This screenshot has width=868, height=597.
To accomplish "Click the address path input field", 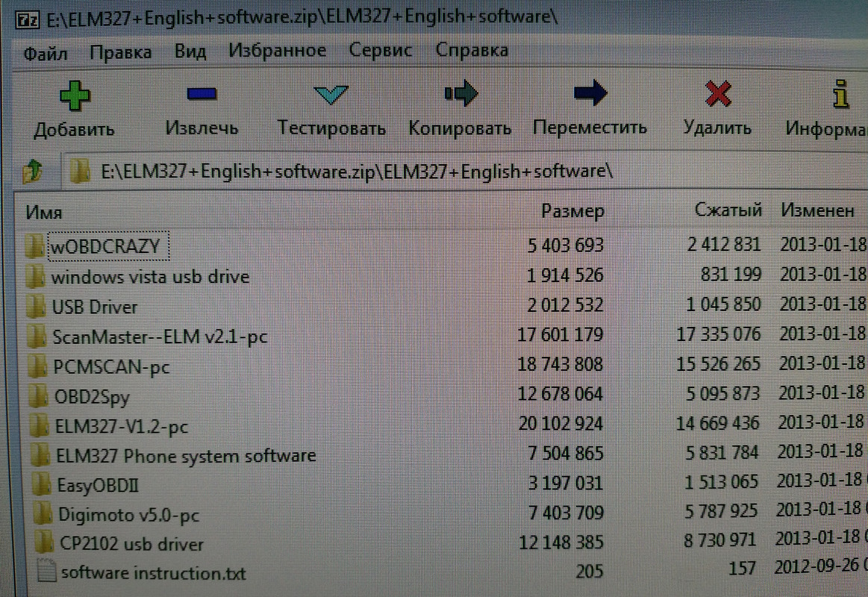I will point(465,171).
